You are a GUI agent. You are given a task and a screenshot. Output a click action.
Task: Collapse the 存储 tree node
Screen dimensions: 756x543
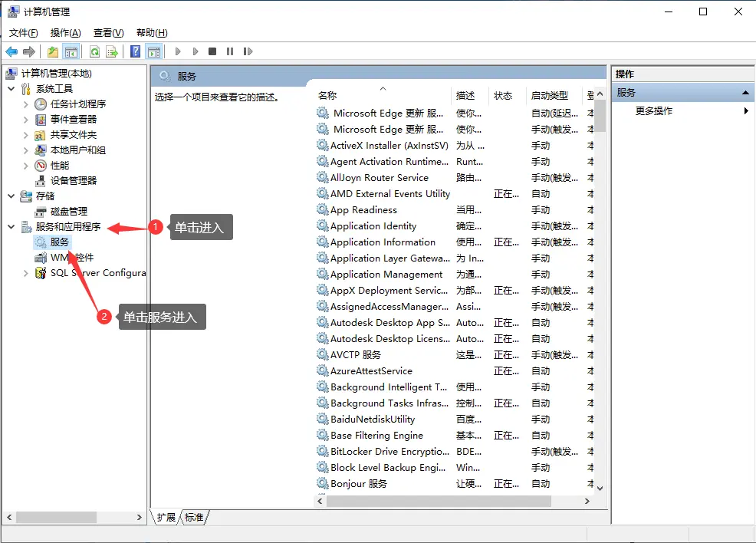coord(11,196)
